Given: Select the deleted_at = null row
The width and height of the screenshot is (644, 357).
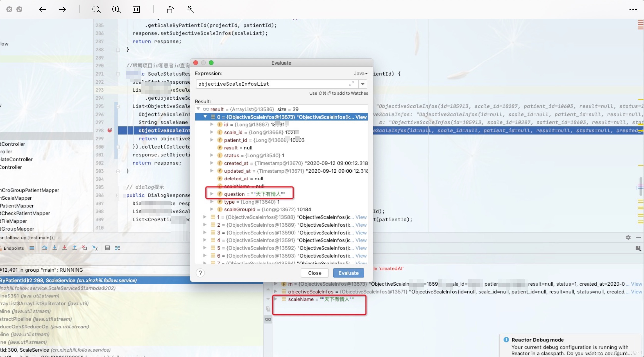Looking at the screenshot, I should point(281,178).
